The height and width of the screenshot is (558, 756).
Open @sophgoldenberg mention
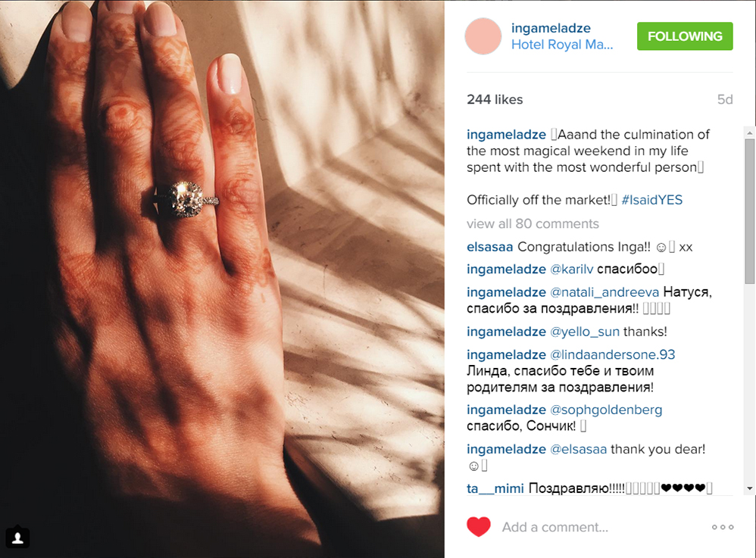pos(606,410)
